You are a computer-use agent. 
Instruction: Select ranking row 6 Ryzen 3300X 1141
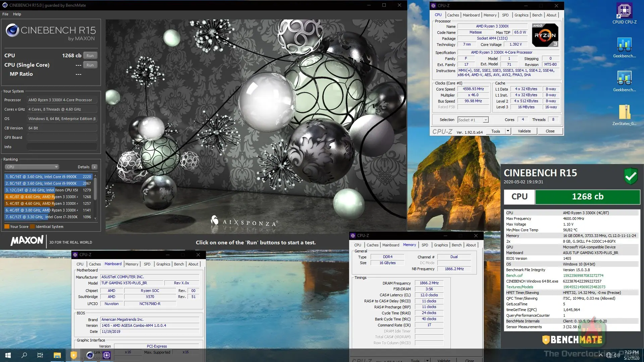click(x=48, y=210)
